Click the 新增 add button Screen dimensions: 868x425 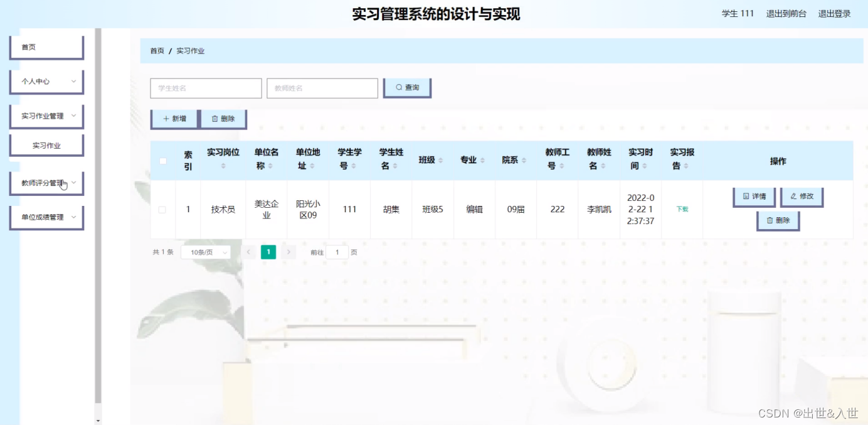(x=174, y=119)
